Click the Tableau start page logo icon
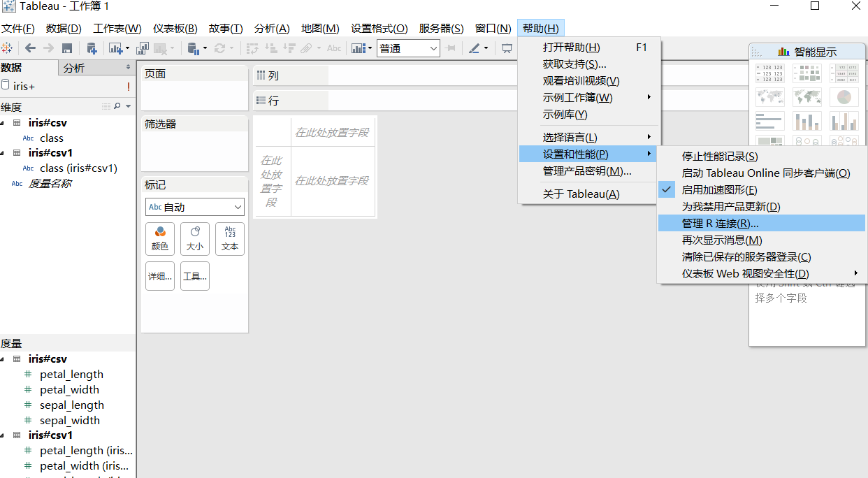The height and width of the screenshot is (478, 868). (6, 48)
